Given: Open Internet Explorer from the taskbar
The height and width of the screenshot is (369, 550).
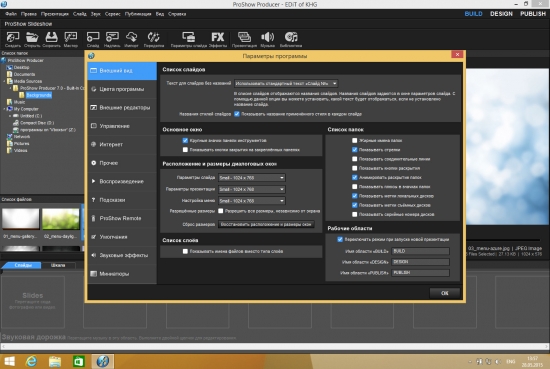Looking at the screenshot, I should coord(32,361).
